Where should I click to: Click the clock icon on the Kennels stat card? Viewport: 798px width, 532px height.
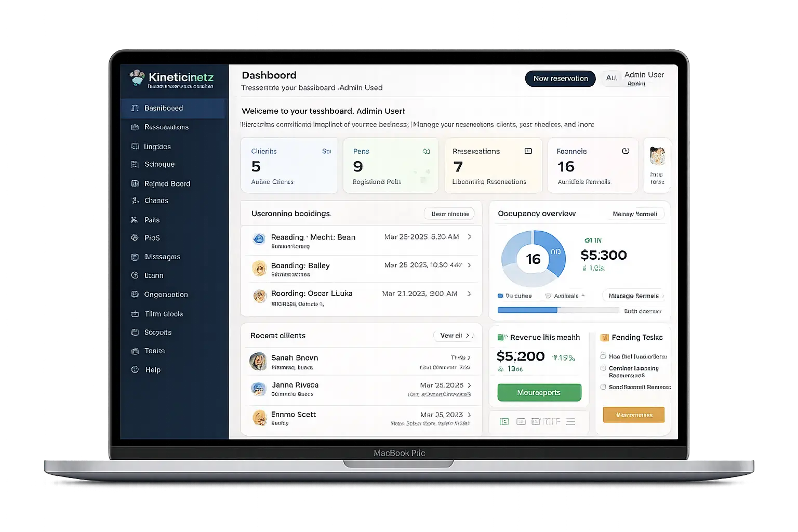[x=626, y=151]
